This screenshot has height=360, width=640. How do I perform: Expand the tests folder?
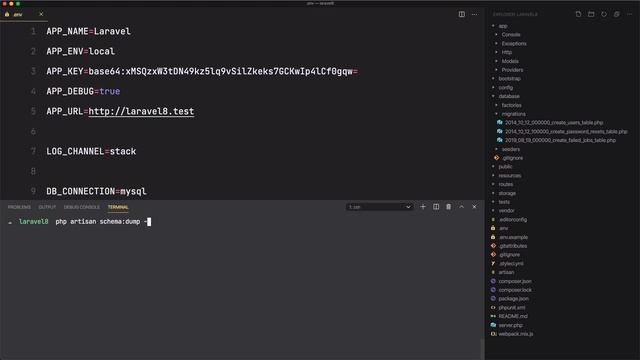[504, 202]
